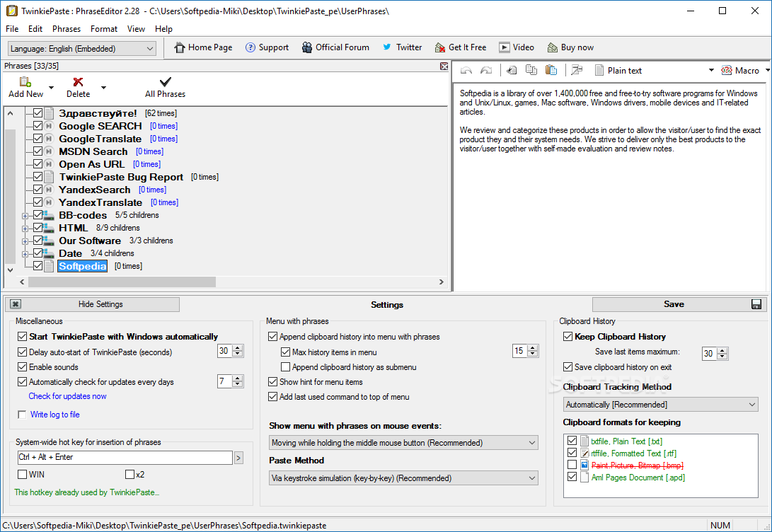Select the YandexTranslate phrase
This screenshot has width=772, height=532.
pos(100,202)
